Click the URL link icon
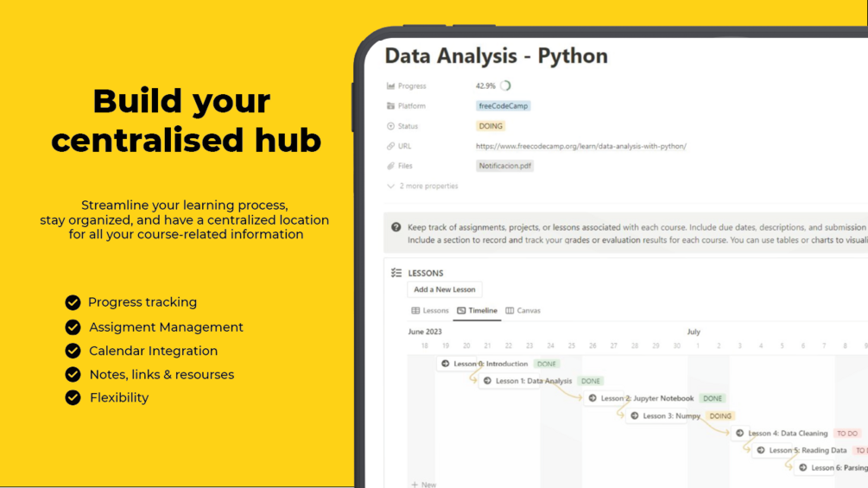 pyautogui.click(x=391, y=146)
